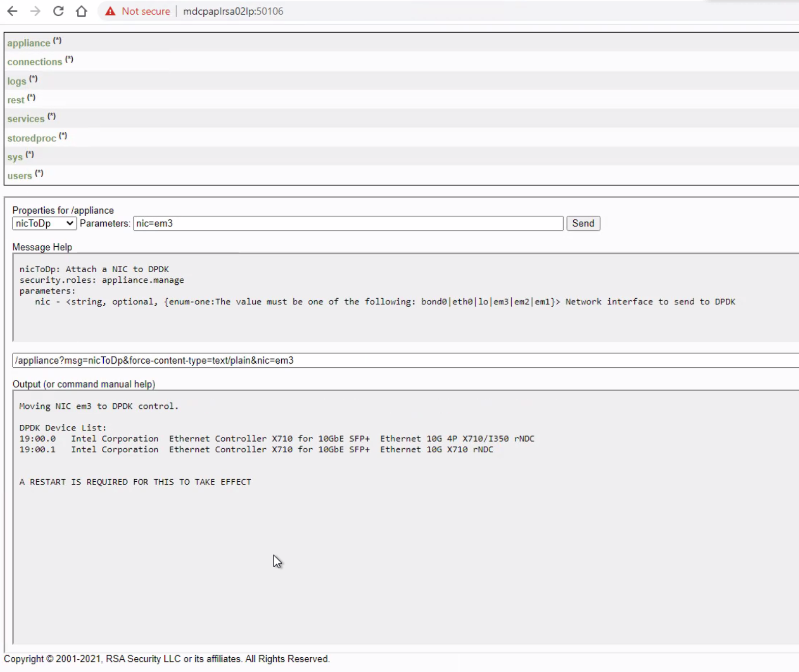Go to the browser Home icon
This screenshot has width=799, height=672.
tap(81, 11)
